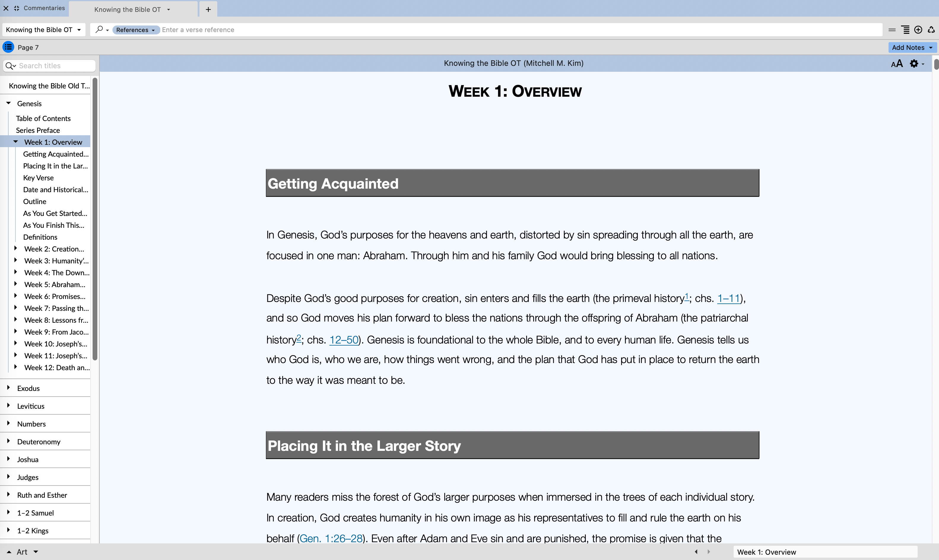This screenshot has width=939, height=560.
Task: Expand the Exodus book section
Action: (x=9, y=388)
